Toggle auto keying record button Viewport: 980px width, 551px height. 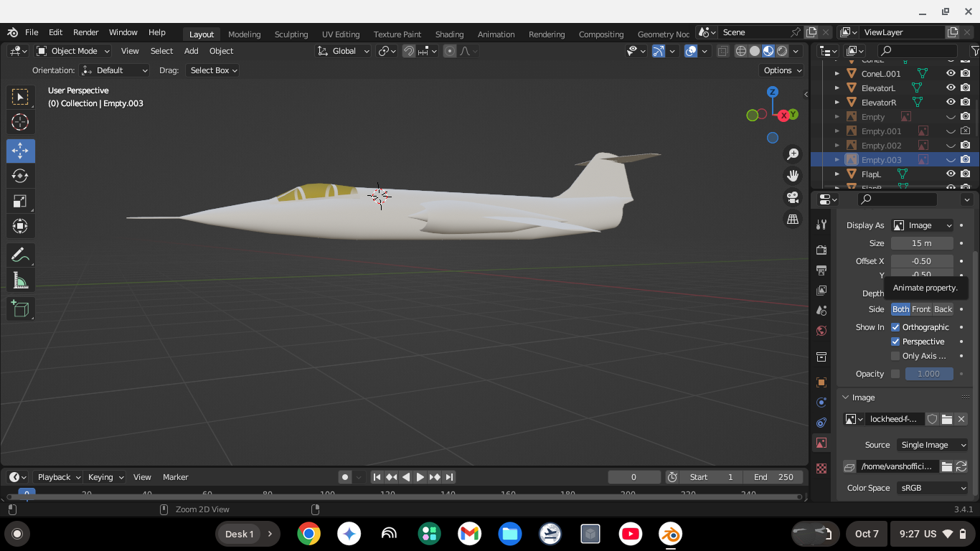tap(345, 477)
